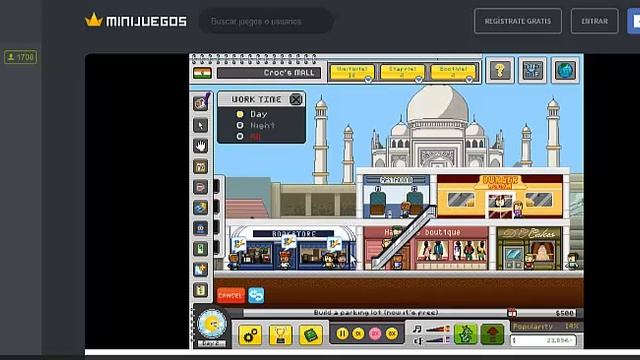The height and width of the screenshot is (360, 640).
Task: Open the trophy achievements button
Action: tap(280, 335)
